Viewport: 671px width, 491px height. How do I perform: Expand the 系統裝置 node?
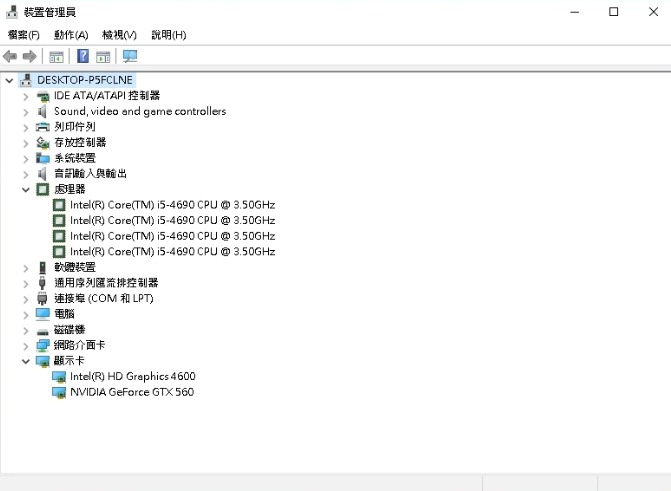click(x=26, y=159)
